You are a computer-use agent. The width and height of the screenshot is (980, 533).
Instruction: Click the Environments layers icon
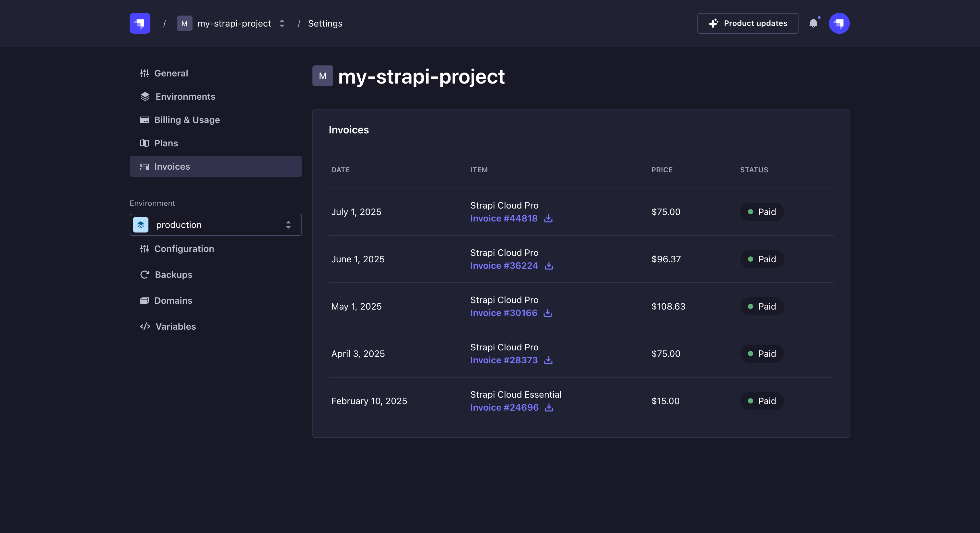(x=145, y=96)
